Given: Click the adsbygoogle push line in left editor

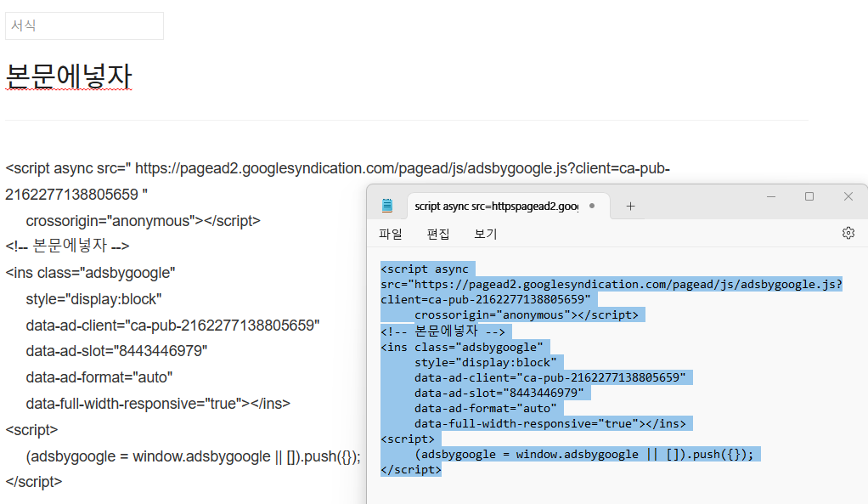Looking at the screenshot, I should coord(193,456).
